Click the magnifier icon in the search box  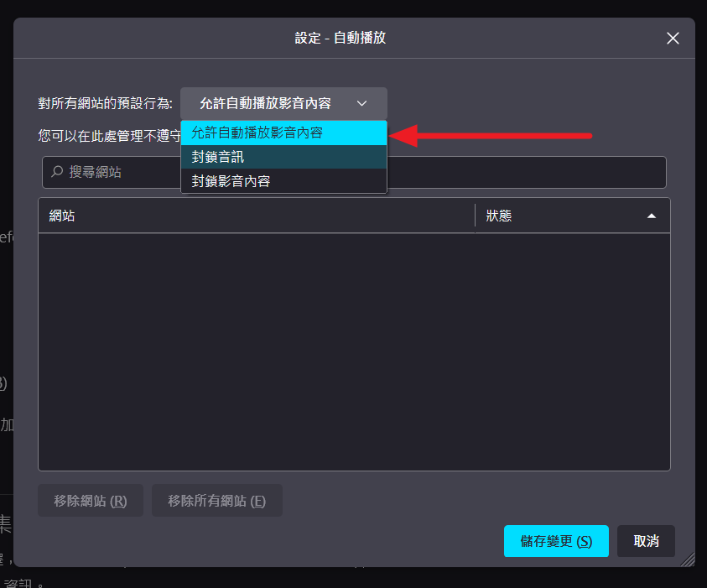[57, 172]
